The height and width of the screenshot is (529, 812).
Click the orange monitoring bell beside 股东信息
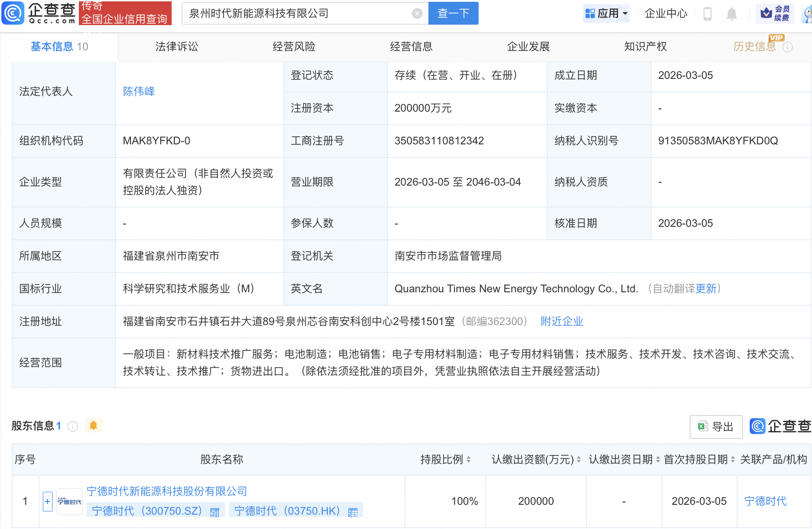pos(93,425)
